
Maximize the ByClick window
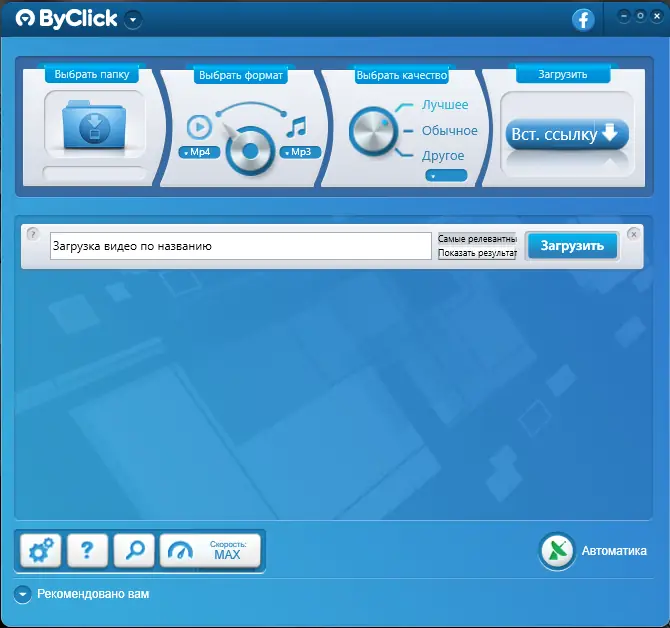point(640,16)
